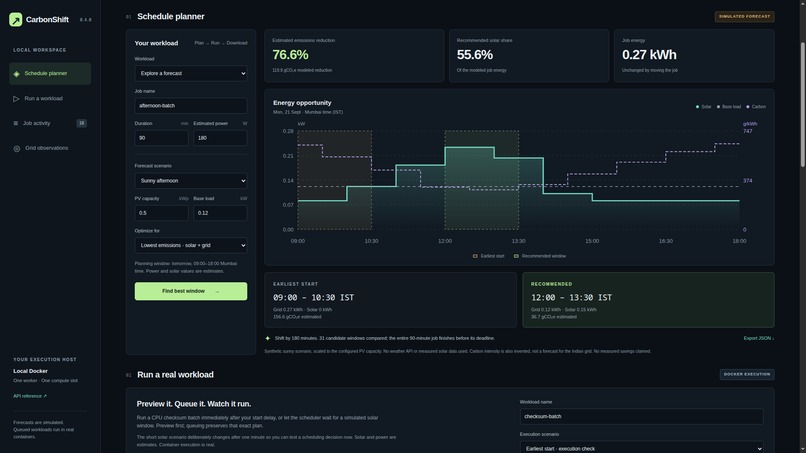Click the CarbonShift logo icon
Viewport: 806px width, 453px height.
pos(15,20)
